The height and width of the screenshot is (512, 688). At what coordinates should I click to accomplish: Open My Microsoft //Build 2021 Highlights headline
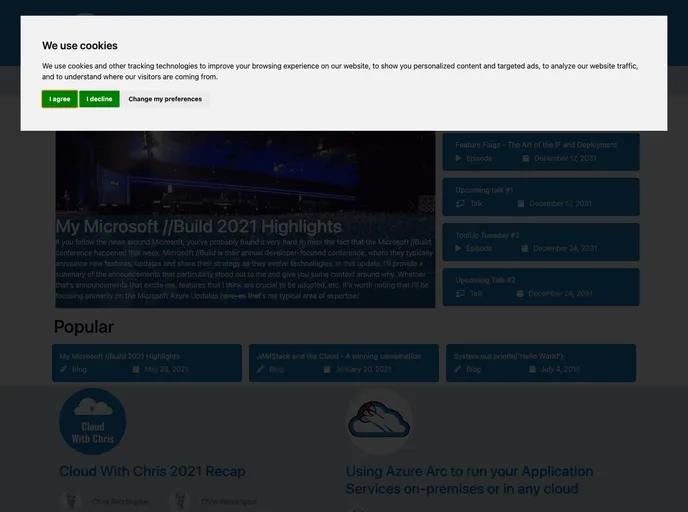pyautogui.click(x=198, y=226)
